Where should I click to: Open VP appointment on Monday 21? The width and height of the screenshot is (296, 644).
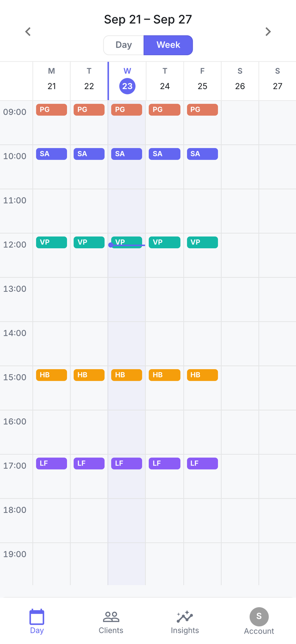click(51, 243)
